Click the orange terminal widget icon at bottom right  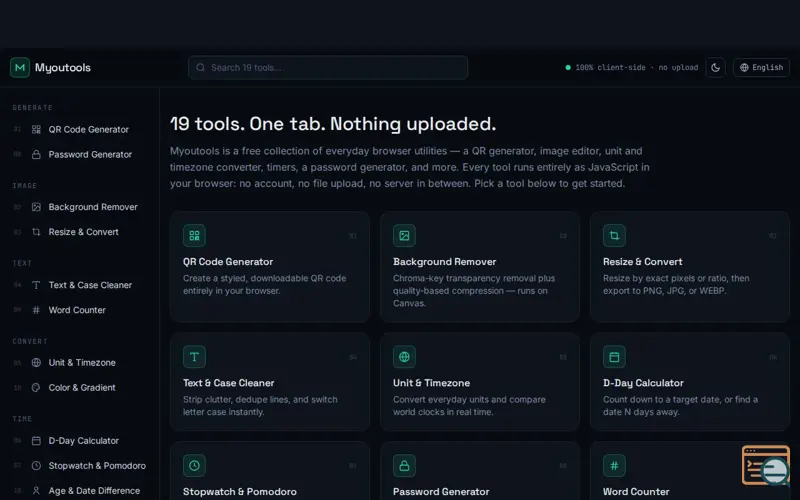click(766, 465)
